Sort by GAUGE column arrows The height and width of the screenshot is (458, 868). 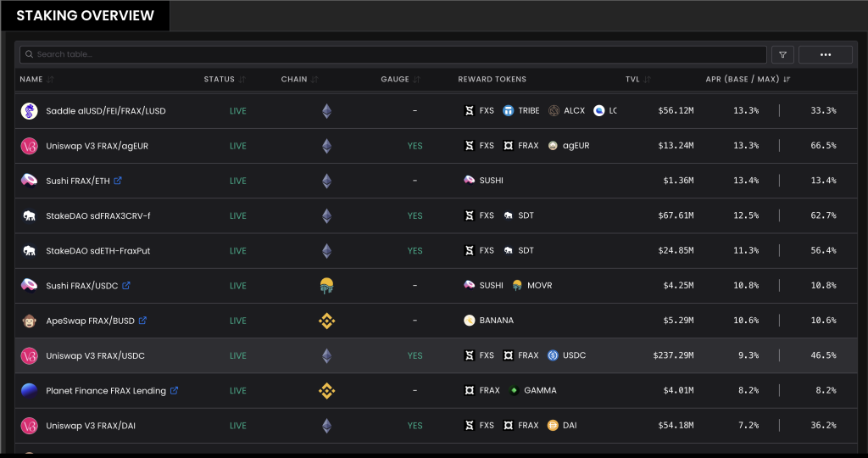click(416, 80)
